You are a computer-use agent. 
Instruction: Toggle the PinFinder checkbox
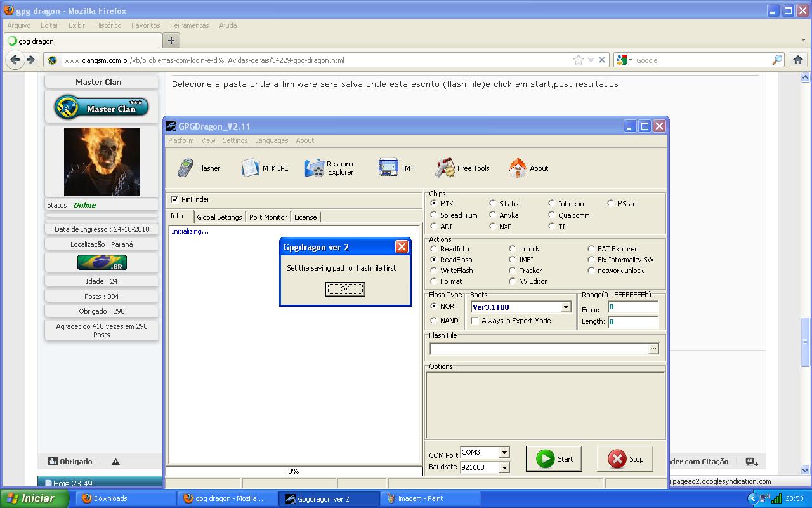pos(174,199)
